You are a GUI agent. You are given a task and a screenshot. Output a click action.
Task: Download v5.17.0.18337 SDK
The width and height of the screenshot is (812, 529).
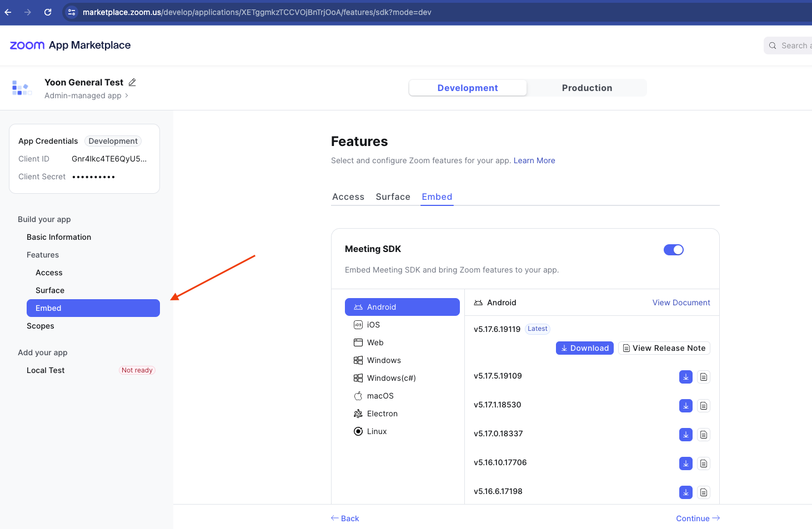[686, 435]
